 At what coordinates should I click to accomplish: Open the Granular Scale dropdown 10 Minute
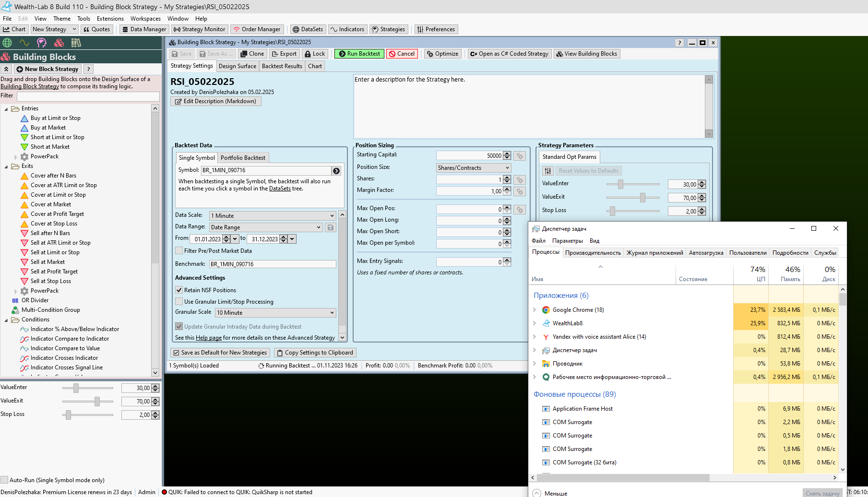click(x=275, y=313)
